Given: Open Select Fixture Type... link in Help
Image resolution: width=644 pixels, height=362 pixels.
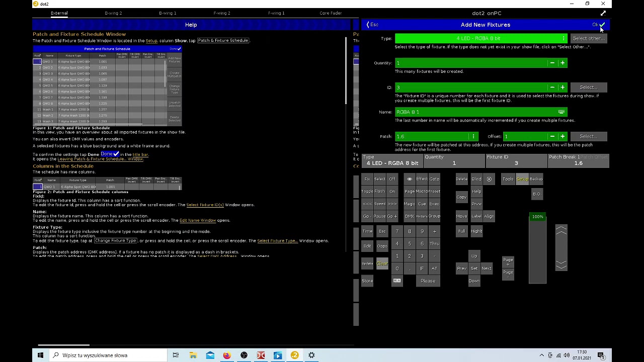Looking at the screenshot, I should click(x=277, y=241).
